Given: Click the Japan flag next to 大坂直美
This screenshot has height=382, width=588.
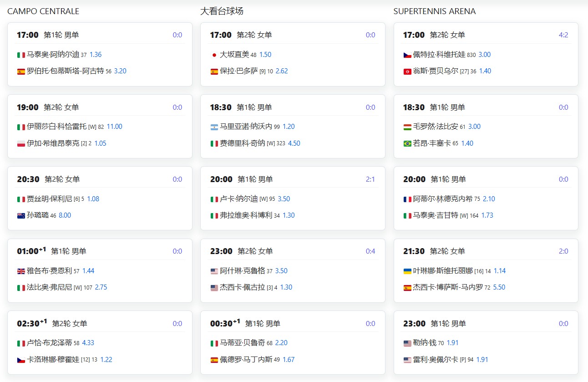Looking at the screenshot, I should tap(214, 55).
